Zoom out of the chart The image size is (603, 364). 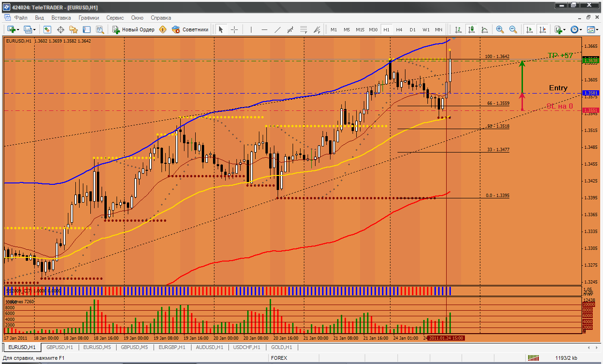(x=513, y=29)
